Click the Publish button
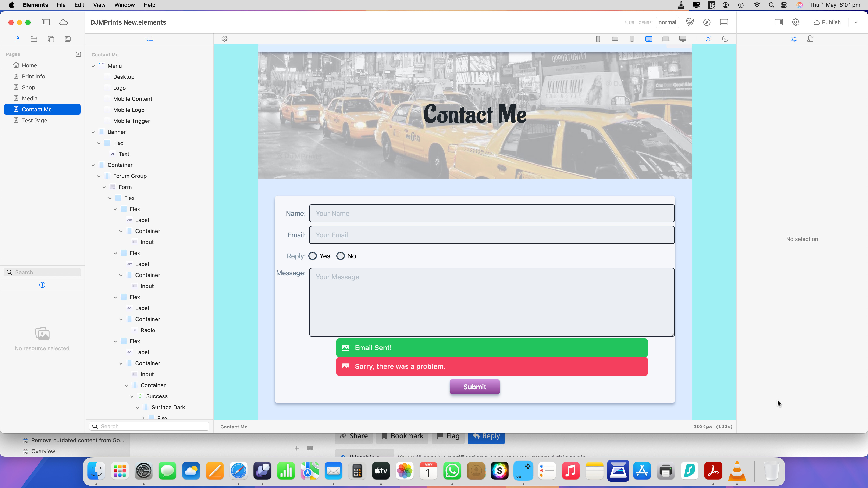The width and height of the screenshot is (868, 488). pos(827,22)
